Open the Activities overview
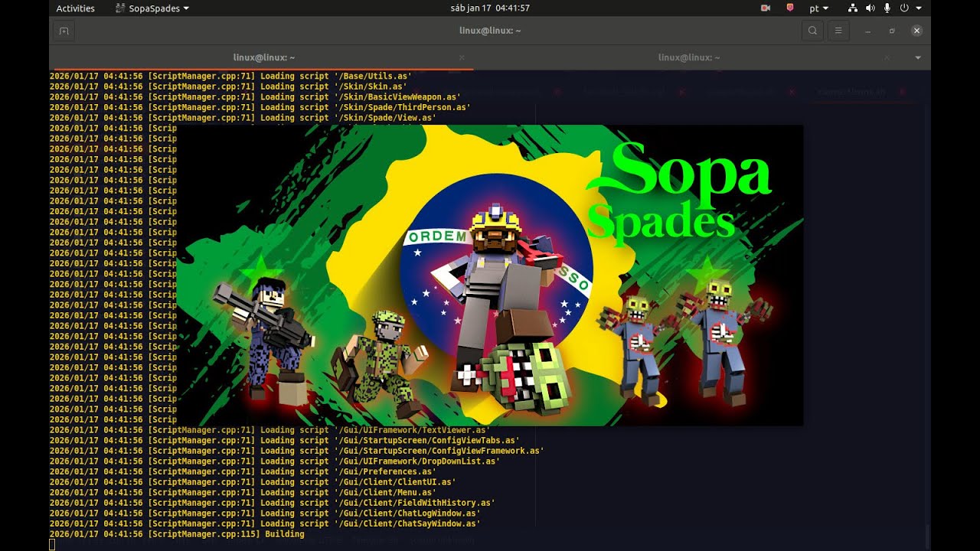This screenshot has width=980, height=551. point(75,8)
